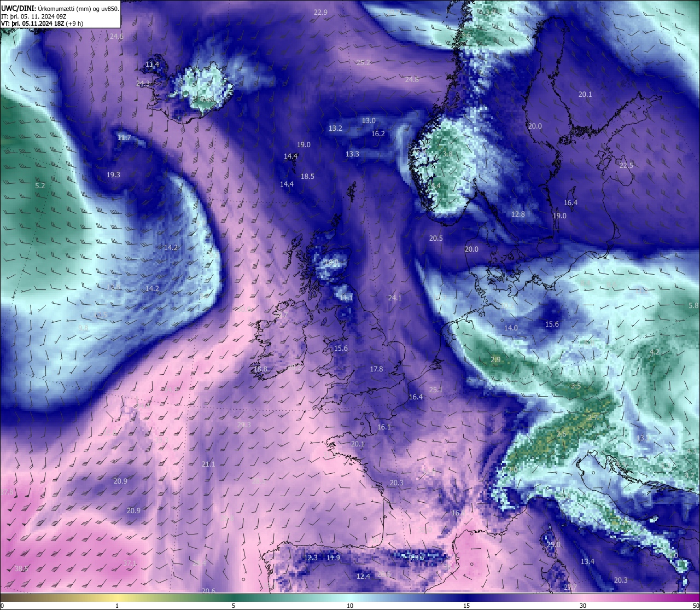This screenshot has width=700, height=610.
Task: Click the value 11.7 south of Greenland
Action: pyautogui.click(x=124, y=137)
